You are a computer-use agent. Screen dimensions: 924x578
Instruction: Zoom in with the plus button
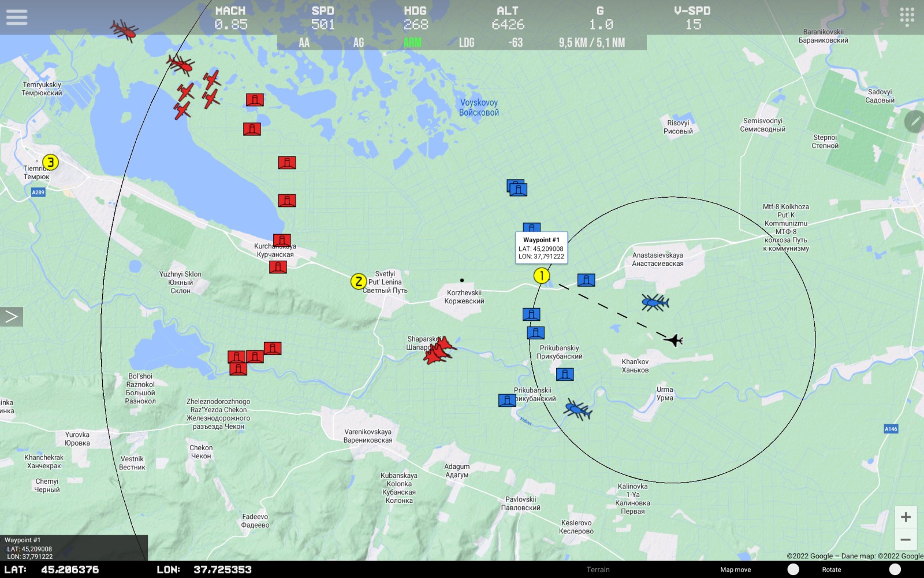point(906,517)
